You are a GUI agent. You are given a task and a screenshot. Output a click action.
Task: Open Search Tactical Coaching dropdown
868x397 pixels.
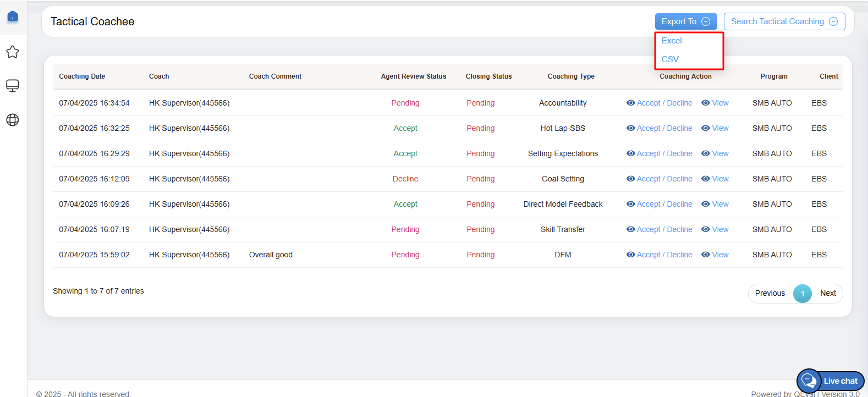[784, 21]
